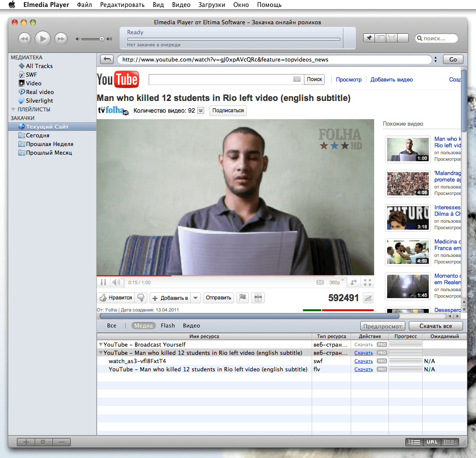Adjust the player volume slider
The height and width of the screenshot is (458, 476).
coord(94,39)
